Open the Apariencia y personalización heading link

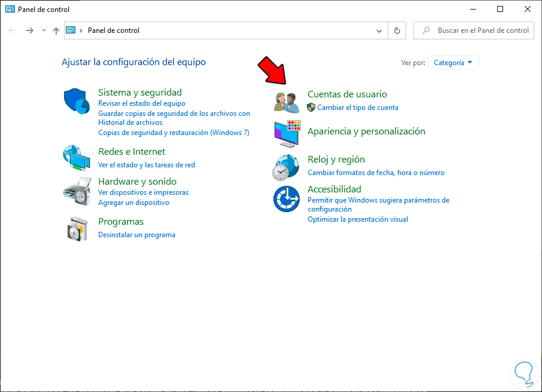click(366, 131)
